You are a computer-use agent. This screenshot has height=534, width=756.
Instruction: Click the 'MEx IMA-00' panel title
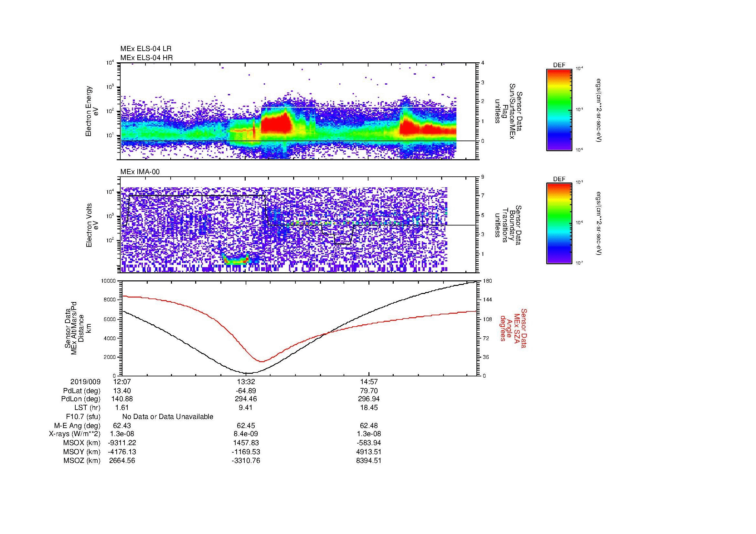(140, 172)
